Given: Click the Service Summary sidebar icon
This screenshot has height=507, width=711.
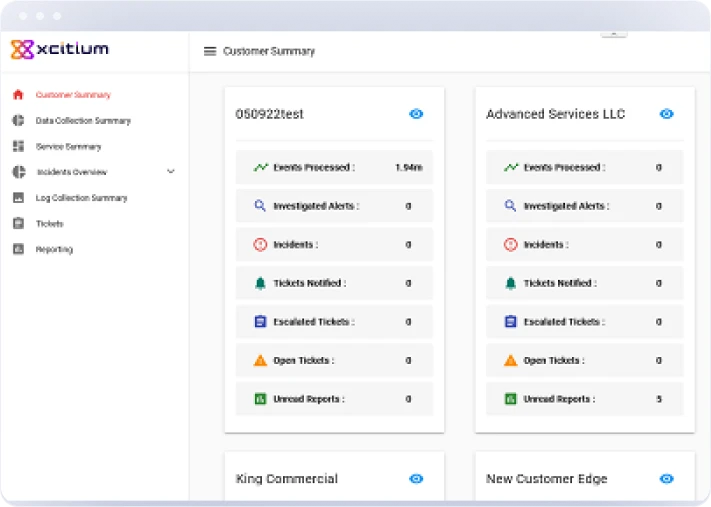Looking at the screenshot, I should click(x=18, y=147).
